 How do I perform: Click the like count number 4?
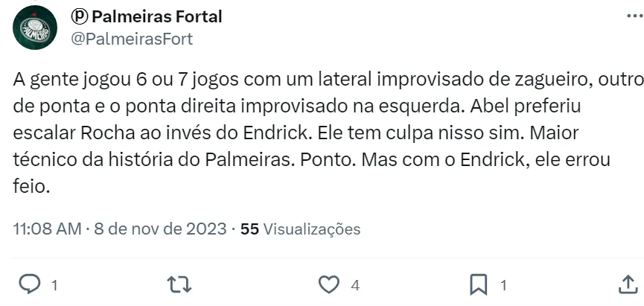[356, 285]
